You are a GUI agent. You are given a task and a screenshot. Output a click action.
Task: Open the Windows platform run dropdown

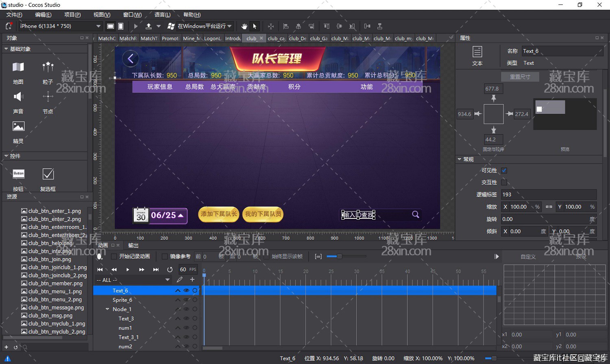point(229,26)
